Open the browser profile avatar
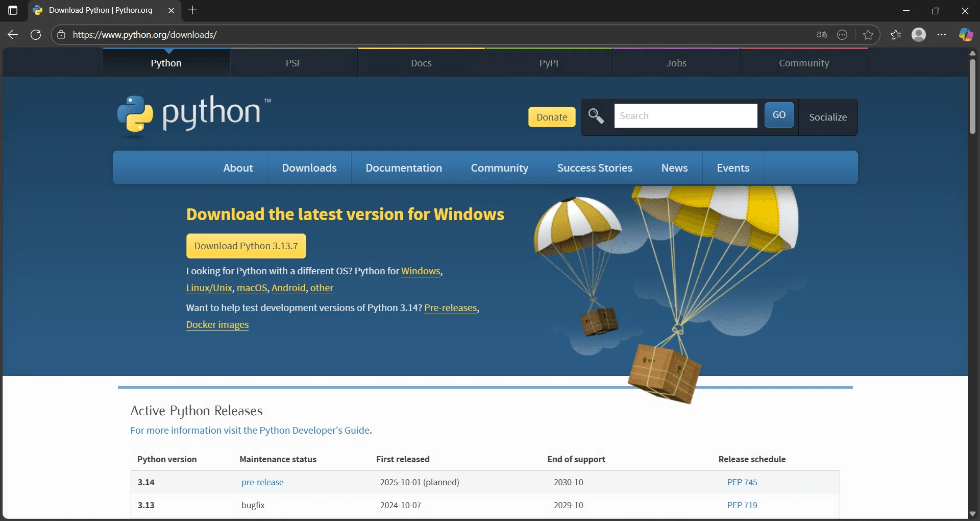Image resolution: width=980 pixels, height=521 pixels. (919, 35)
